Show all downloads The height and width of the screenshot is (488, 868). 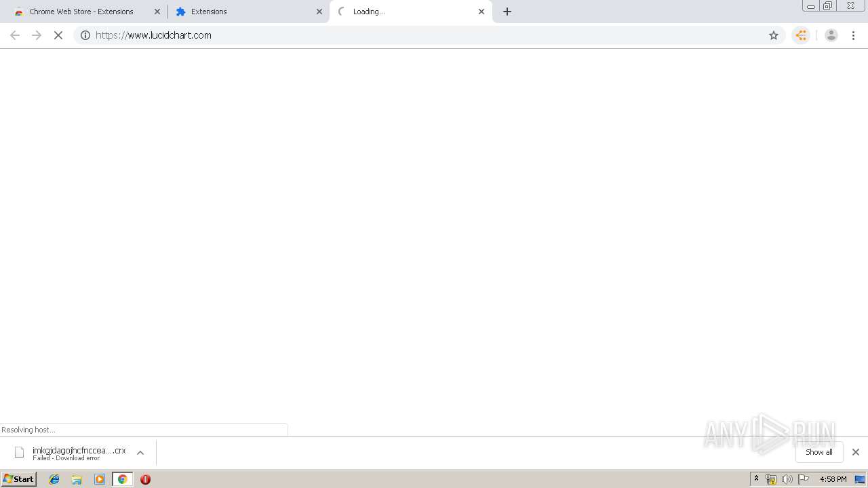819,452
